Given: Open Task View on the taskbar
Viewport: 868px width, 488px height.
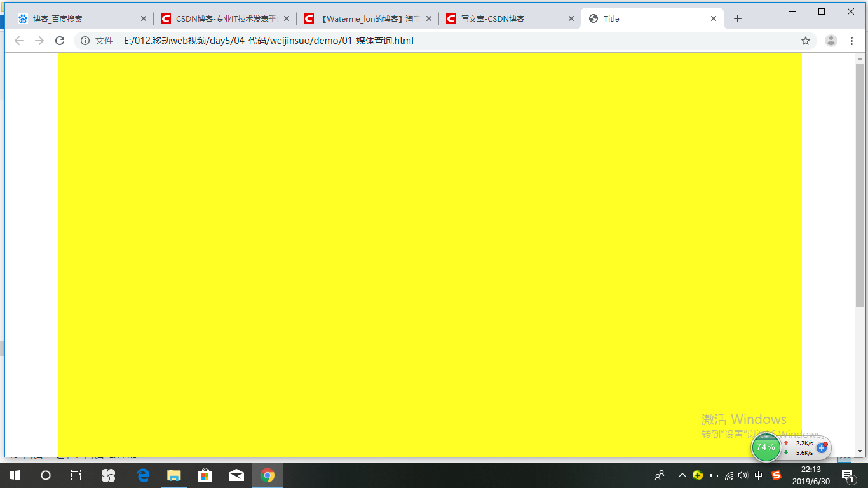Looking at the screenshot, I should (x=76, y=475).
